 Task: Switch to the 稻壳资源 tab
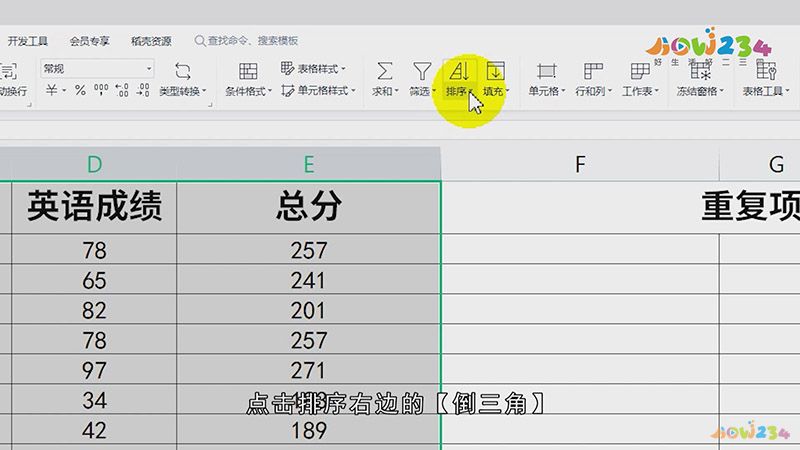coord(151,41)
